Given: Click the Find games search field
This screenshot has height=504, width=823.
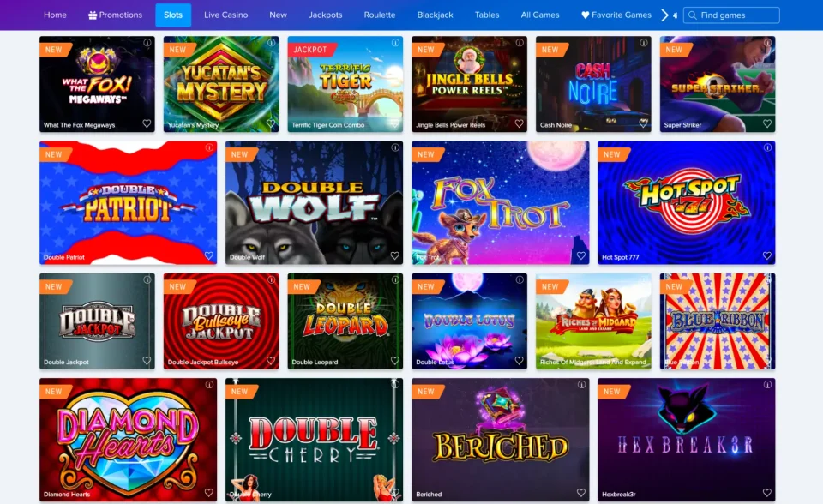Looking at the screenshot, I should 731,15.
